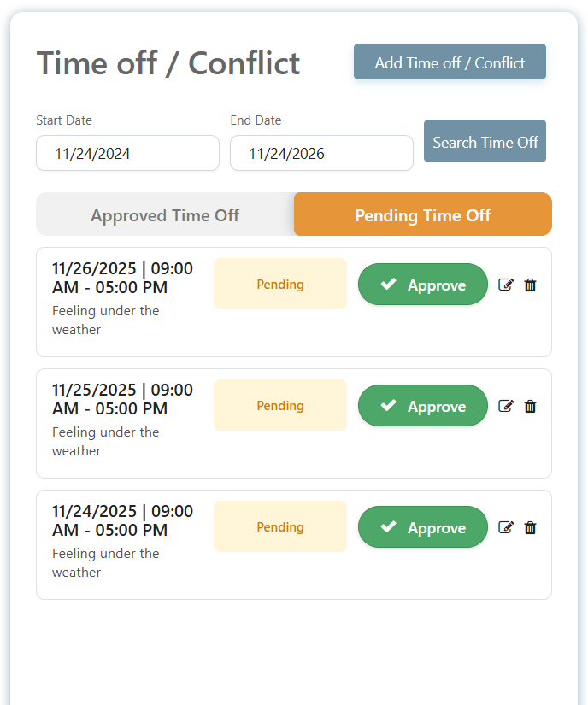Viewport: 588px width, 705px height.
Task: Edit the 11/26/2025 time off entry
Action: [x=506, y=285]
